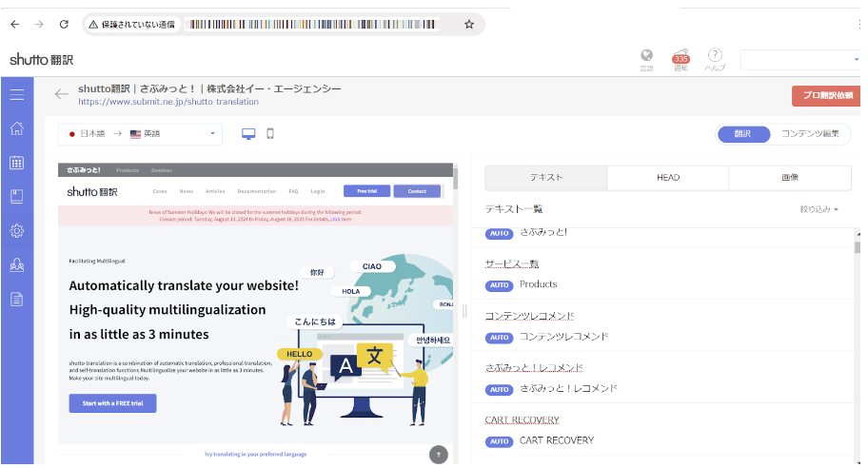Open the submit.ne.jp/shutto-translation URL link
Viewport: 868px width, 468px height.
[x=168, y=102]
